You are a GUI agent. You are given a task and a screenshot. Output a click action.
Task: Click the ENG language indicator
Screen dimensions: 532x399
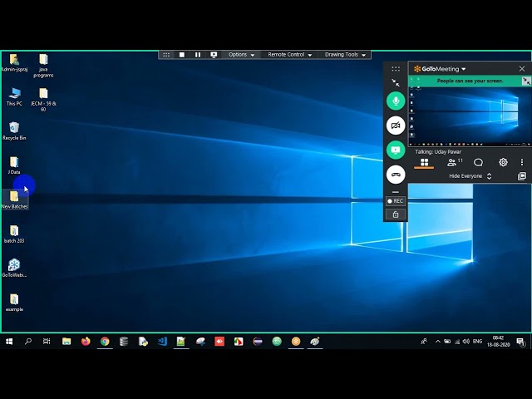(x=477, y=342)
